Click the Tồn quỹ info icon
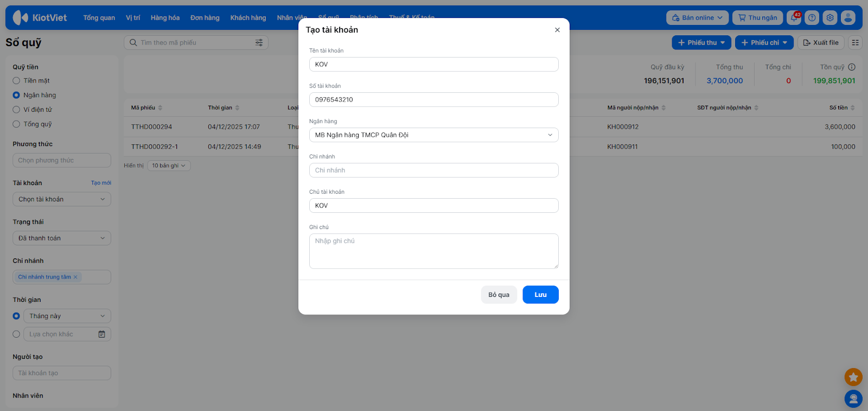 (852, 67)
